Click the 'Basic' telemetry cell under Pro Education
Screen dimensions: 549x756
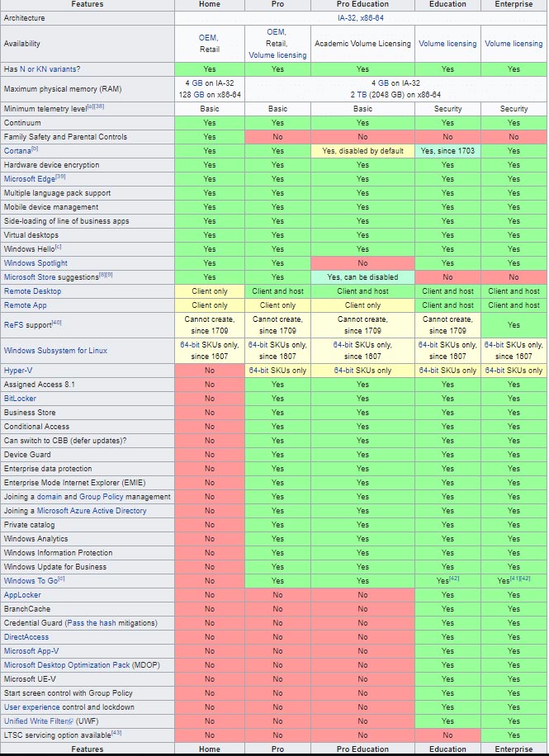(362, 109)
